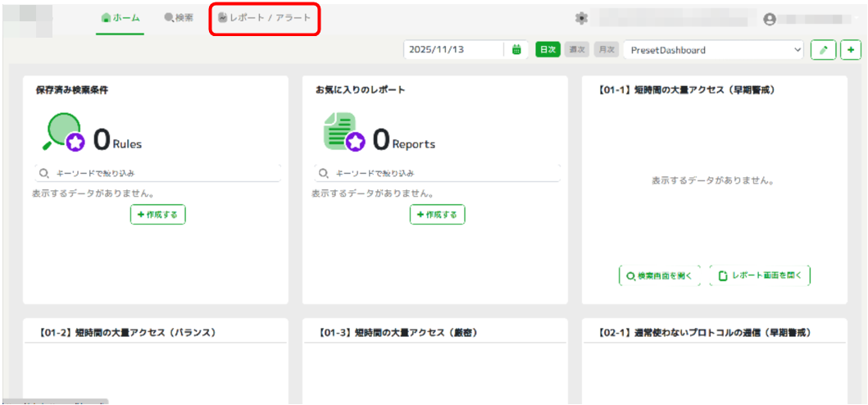Select the 週次 period toggle
The image size is (868, 405).
tap(577, 49)
